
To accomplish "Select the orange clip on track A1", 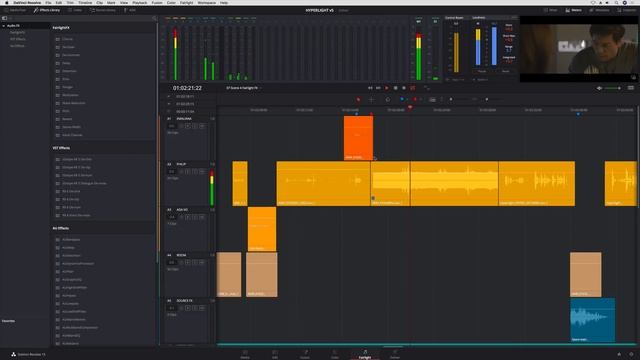I will 358,138.
